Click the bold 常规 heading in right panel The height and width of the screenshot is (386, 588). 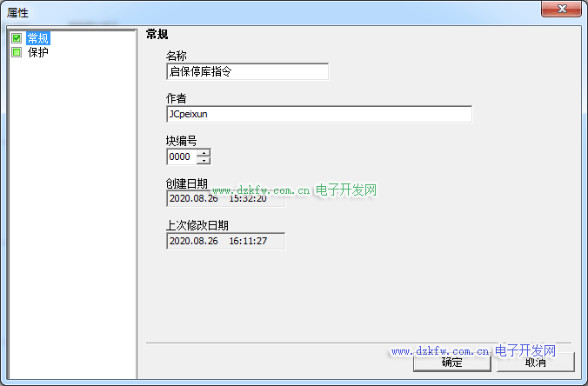(157, 36)
